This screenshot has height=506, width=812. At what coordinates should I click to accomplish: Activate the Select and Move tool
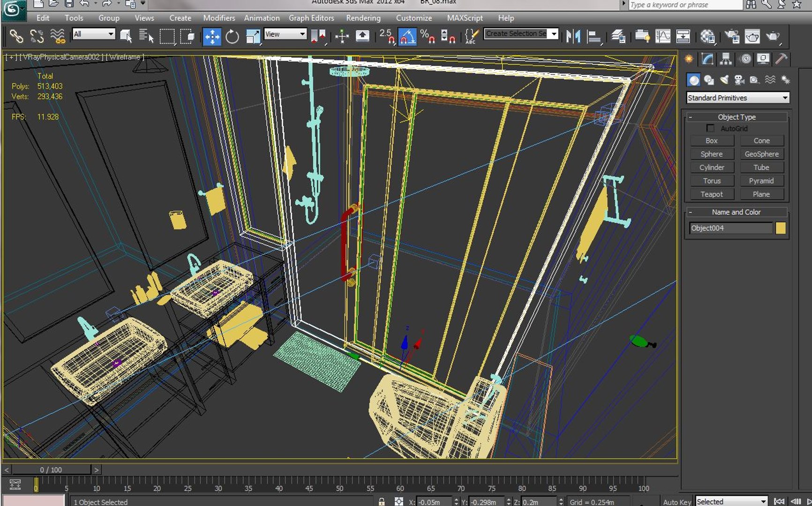212,36
